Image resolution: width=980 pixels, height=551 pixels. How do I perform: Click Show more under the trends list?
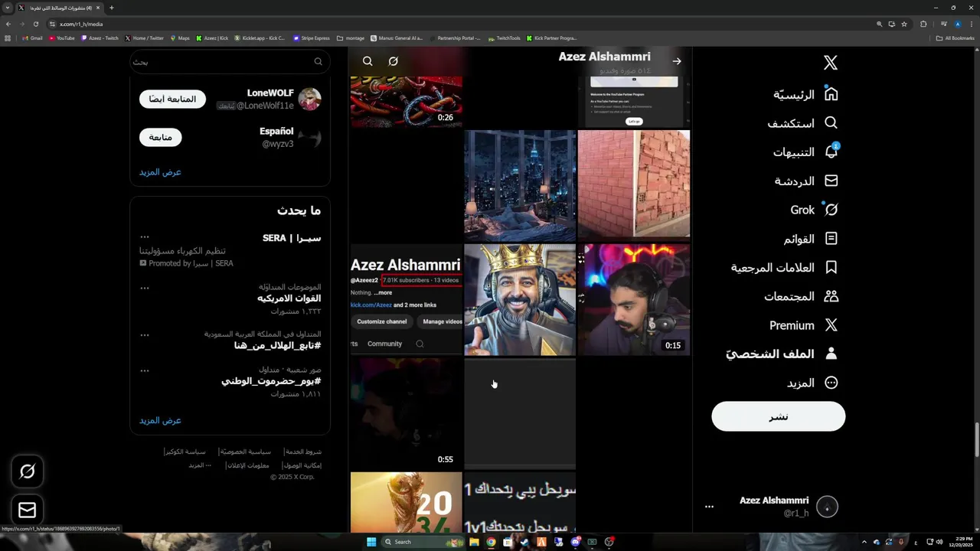point(160,420)
